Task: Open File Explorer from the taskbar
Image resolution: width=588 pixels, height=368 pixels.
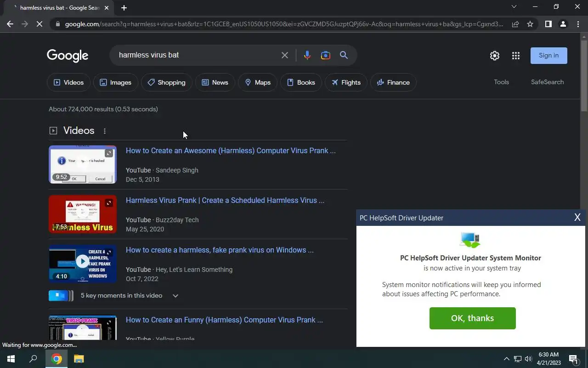Action: [x=79, y=359]
